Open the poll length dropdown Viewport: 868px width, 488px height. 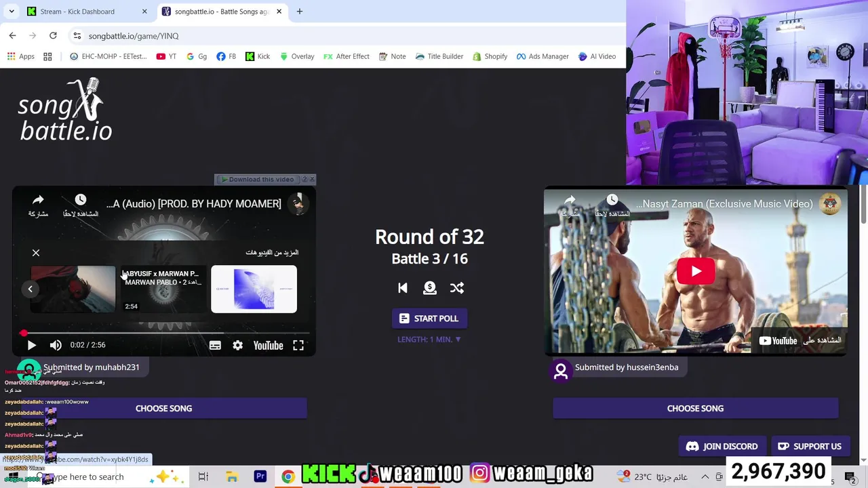pyautogui.click(x=429, y=340)
